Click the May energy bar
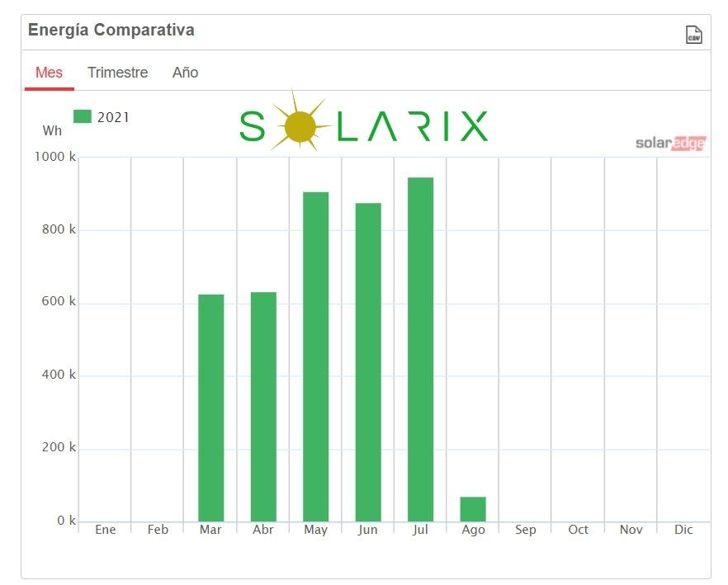728x585 pixels. pos(315,356)
